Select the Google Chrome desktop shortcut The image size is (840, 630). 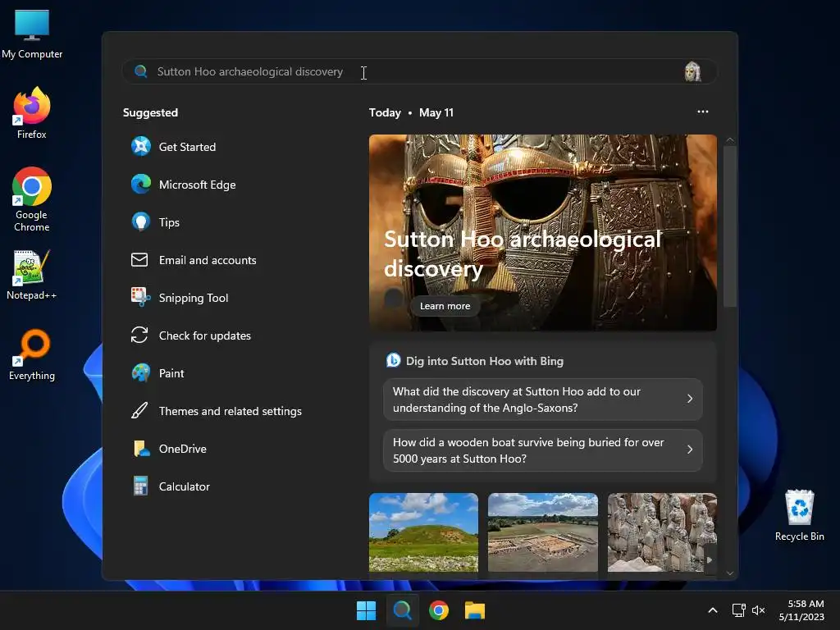click(32, 199)
